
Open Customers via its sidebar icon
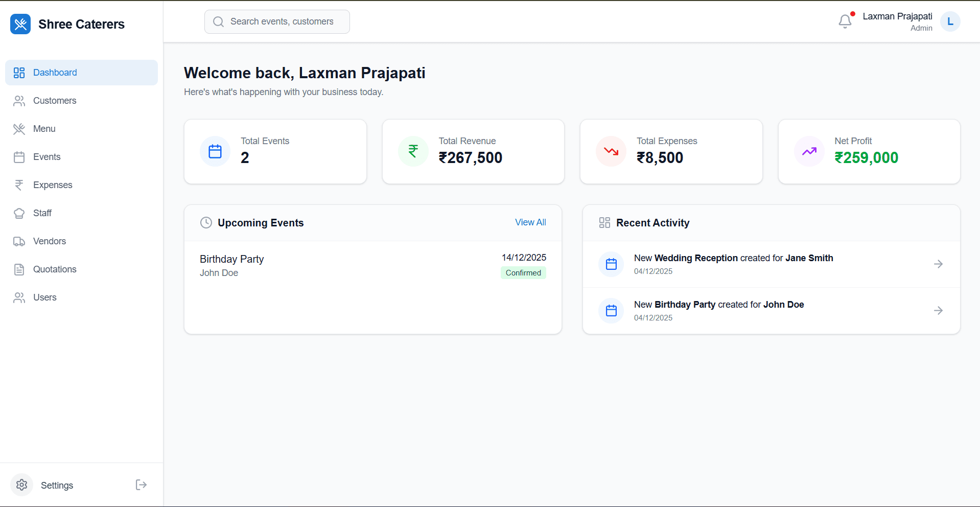click(19, 101)
